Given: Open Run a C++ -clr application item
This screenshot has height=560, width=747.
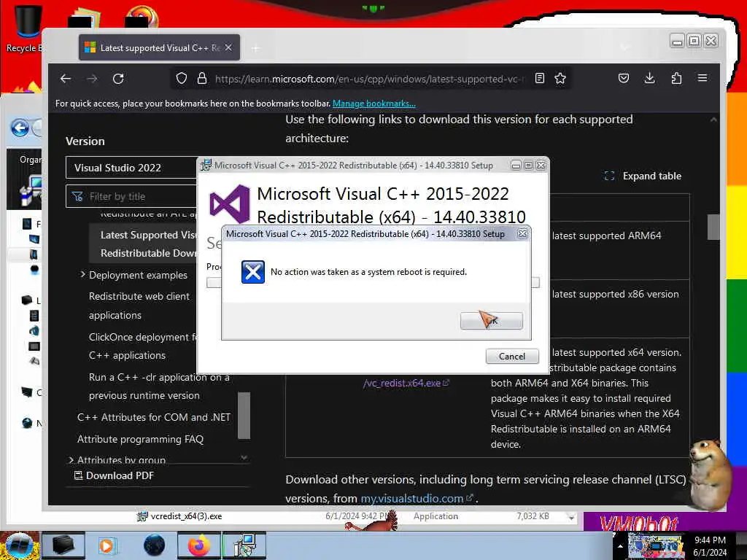Looking at the screenshot, I should [158, 386].
